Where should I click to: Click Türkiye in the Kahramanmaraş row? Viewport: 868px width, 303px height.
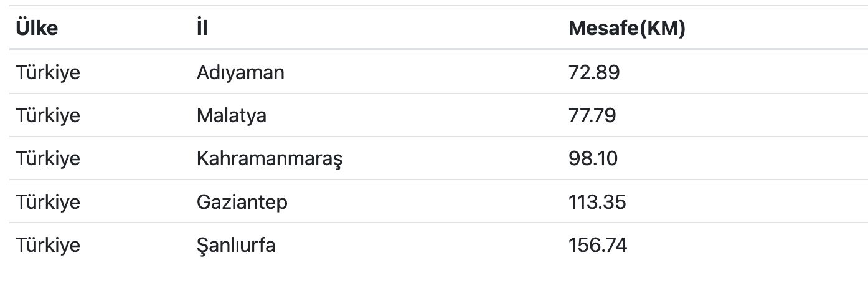click(x=49, y=159)
